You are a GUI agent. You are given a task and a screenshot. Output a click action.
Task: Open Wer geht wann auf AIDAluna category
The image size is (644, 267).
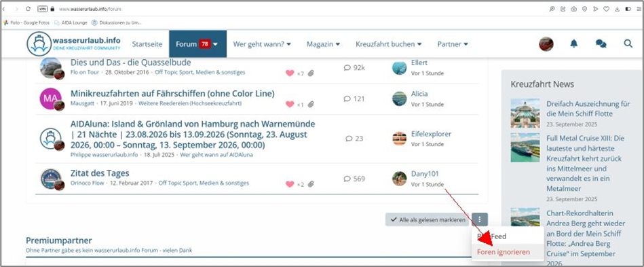(x=216, y=155)
